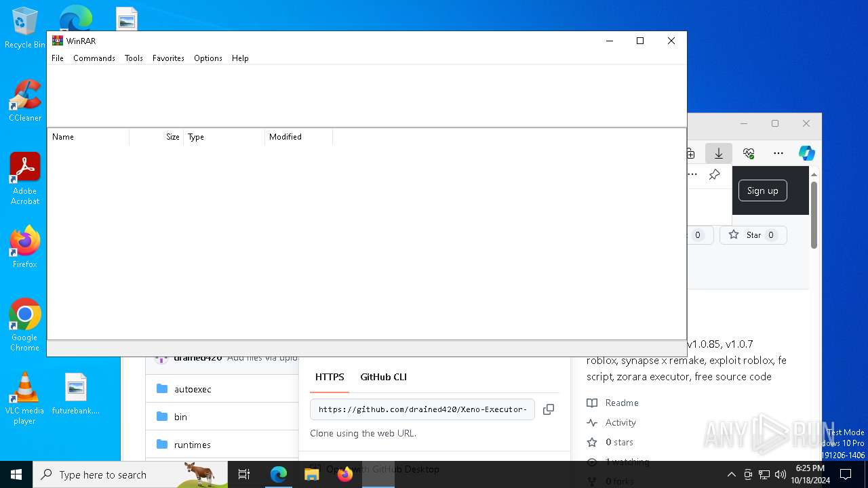Open the Readme link in sidebar
868x488 pixels.
pyautogui.click(x=622, y=403)
